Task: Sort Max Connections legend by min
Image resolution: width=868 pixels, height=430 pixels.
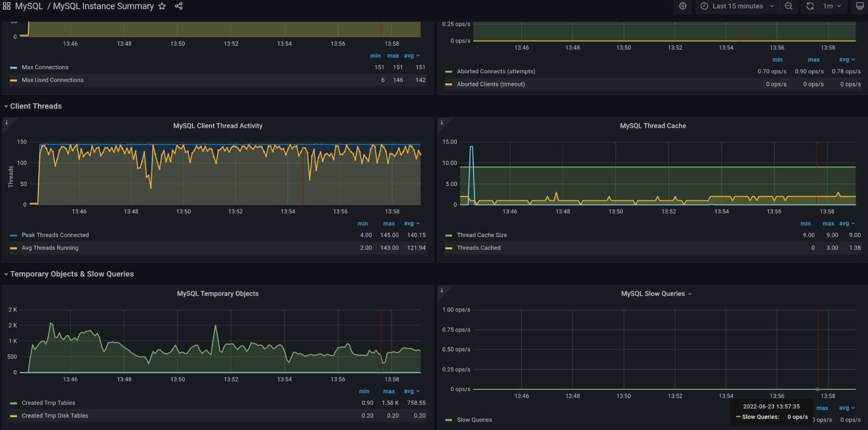Action: tap(375, 56)
